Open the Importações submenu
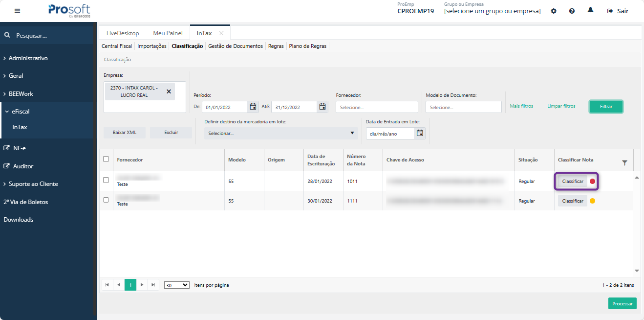Screen dimensions: 644x320 pos(152,46)
